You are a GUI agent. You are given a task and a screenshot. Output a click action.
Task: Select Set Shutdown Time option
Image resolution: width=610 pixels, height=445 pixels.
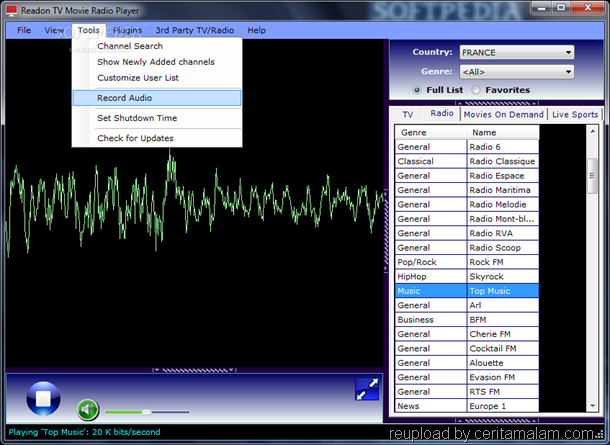click(x=137, y=118)
